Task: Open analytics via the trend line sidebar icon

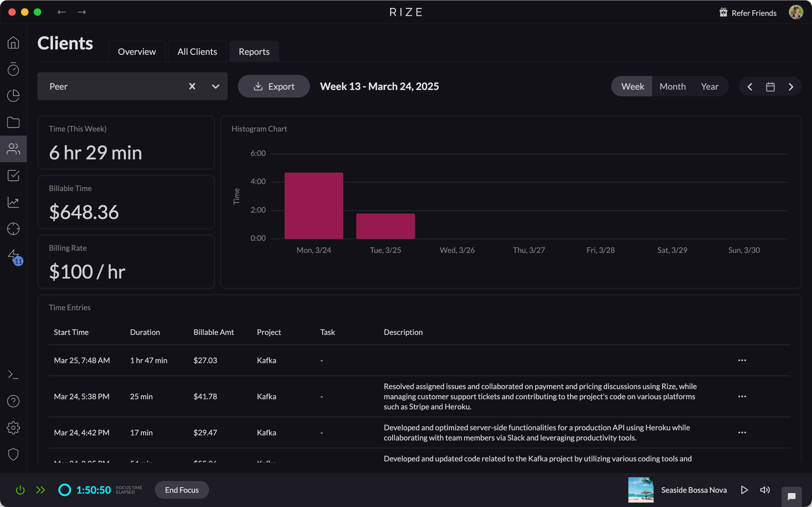Action: pyautogui.click(x=13, y=202)
